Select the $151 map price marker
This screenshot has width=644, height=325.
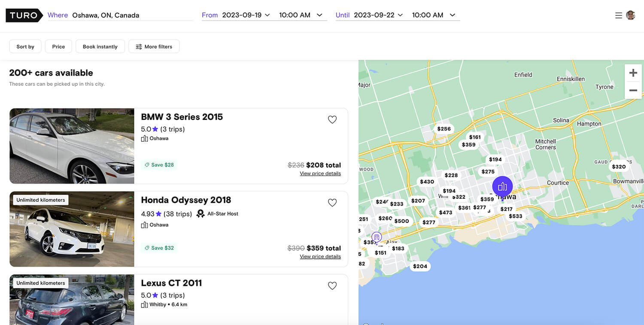point(380,252)
